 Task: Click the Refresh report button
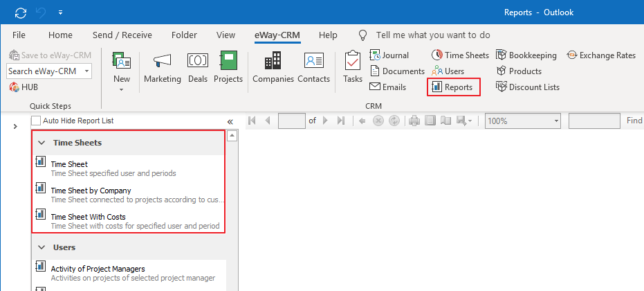pos(394,121)
